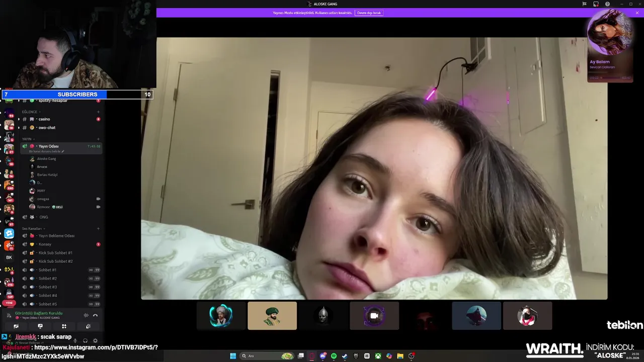
Task: Collapse the Ses Kanalları category
Action: [33, 228]
